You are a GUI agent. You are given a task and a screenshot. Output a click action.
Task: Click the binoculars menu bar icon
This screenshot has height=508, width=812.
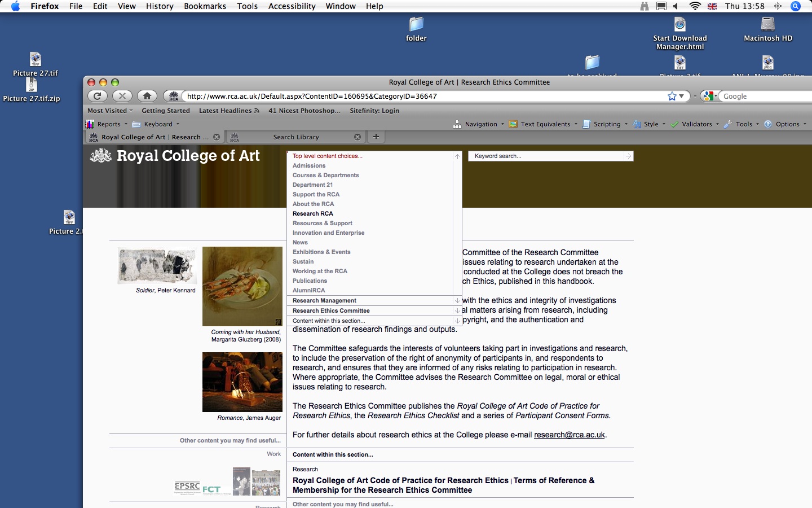tap(644, 6)
